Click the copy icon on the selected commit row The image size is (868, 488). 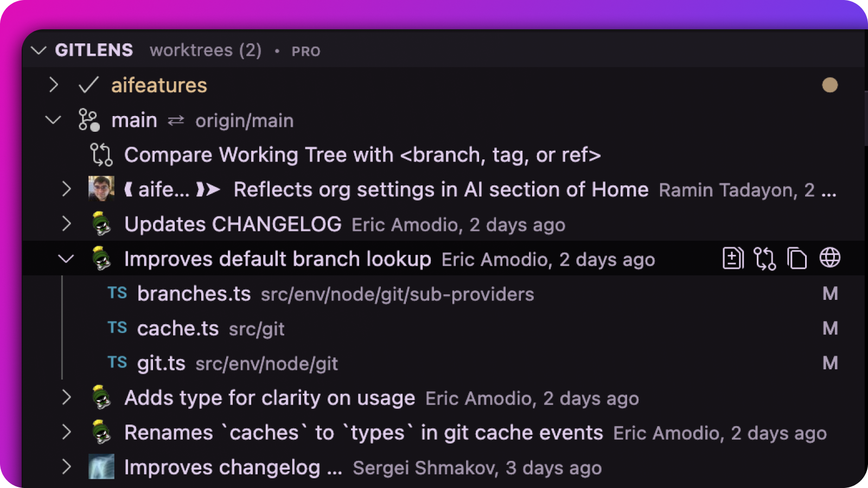tap(797, 259)
